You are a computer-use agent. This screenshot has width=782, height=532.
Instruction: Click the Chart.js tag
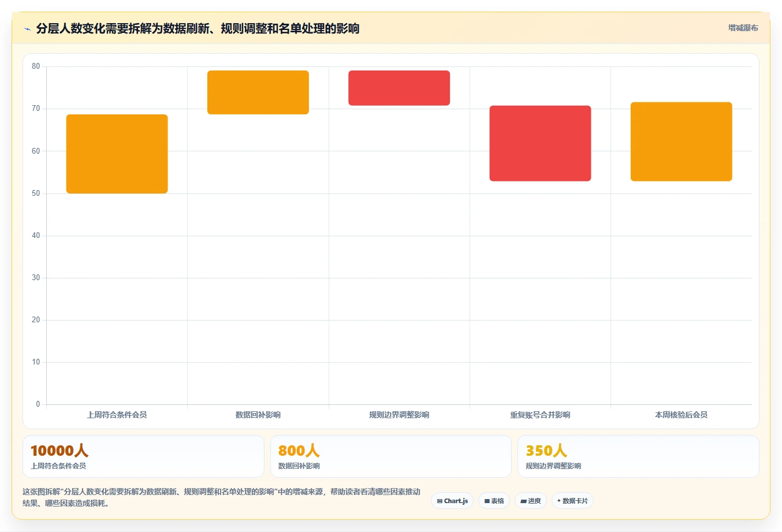pyautogui.click(x=452, y=501)
